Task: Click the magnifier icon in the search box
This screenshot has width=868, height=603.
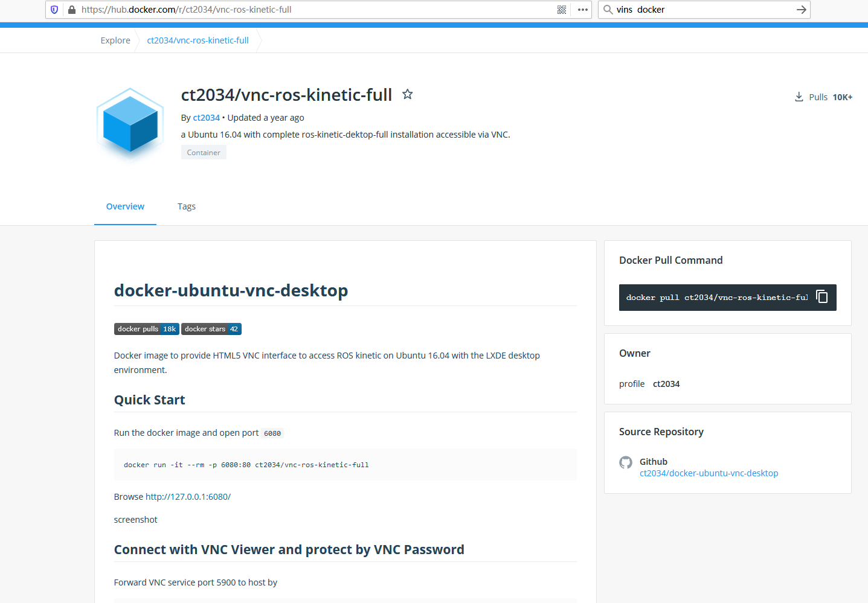Action: tap(607, 10)
